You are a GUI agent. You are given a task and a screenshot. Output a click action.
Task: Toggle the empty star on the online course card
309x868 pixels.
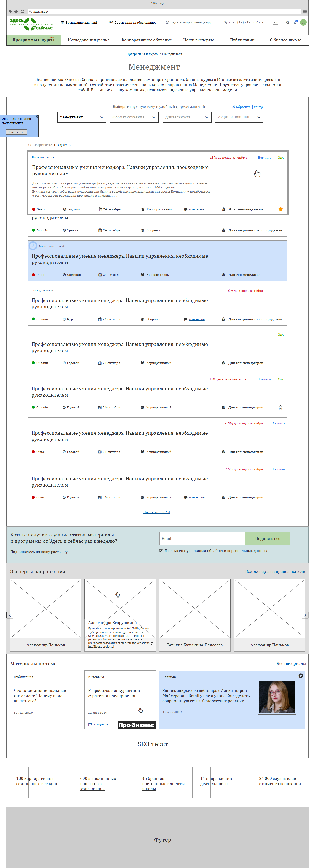point(280,407)
